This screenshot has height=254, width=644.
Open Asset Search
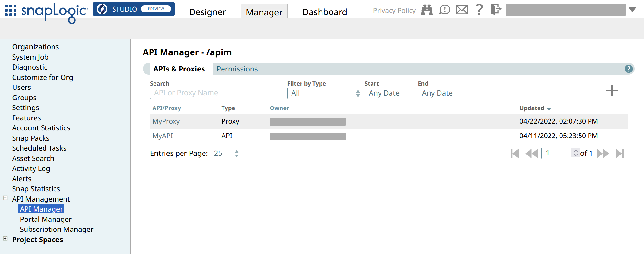[33, 158]
